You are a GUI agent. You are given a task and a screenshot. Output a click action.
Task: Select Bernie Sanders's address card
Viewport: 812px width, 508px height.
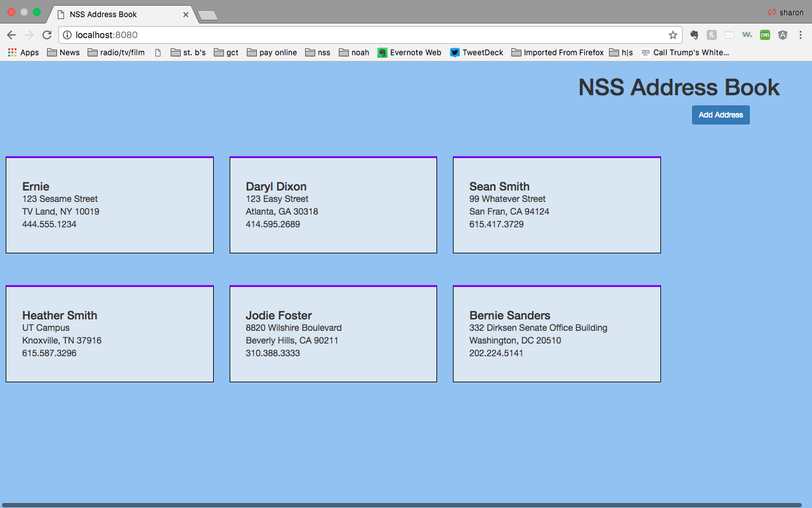[556, 333]
